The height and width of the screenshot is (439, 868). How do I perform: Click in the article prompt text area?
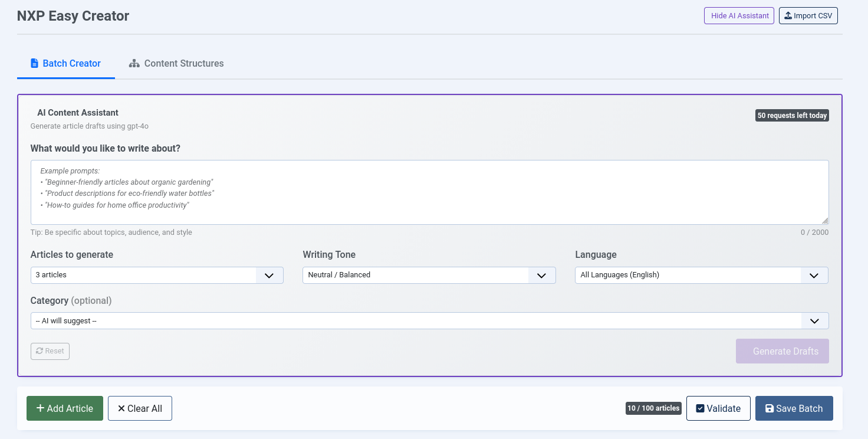coord(429,192)
